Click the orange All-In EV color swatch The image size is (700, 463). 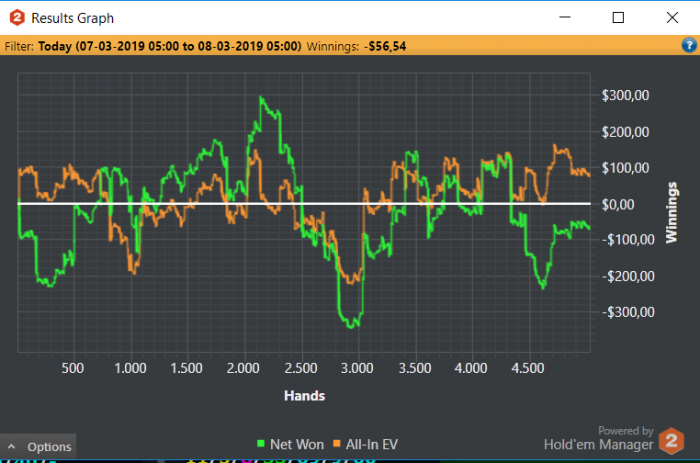coord(338,443)
